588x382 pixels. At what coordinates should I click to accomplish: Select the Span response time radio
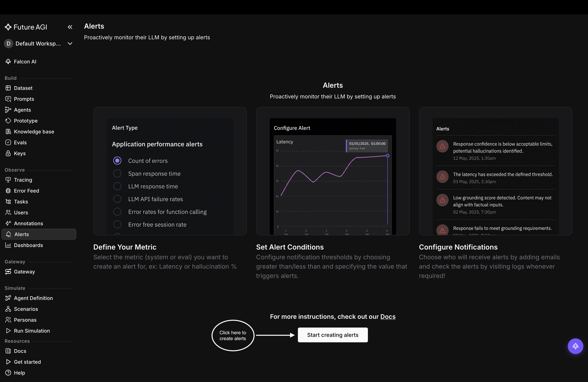click(x=117, y=173)
